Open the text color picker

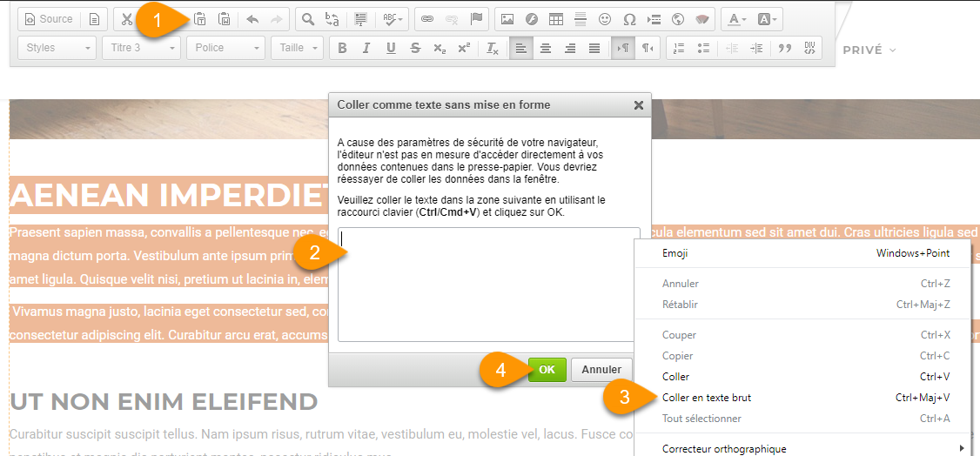click(737, 18)
